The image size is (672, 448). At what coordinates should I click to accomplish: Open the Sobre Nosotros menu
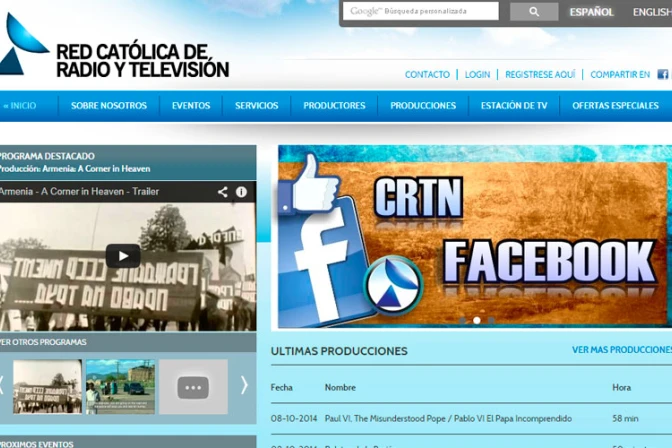point(109,106)
